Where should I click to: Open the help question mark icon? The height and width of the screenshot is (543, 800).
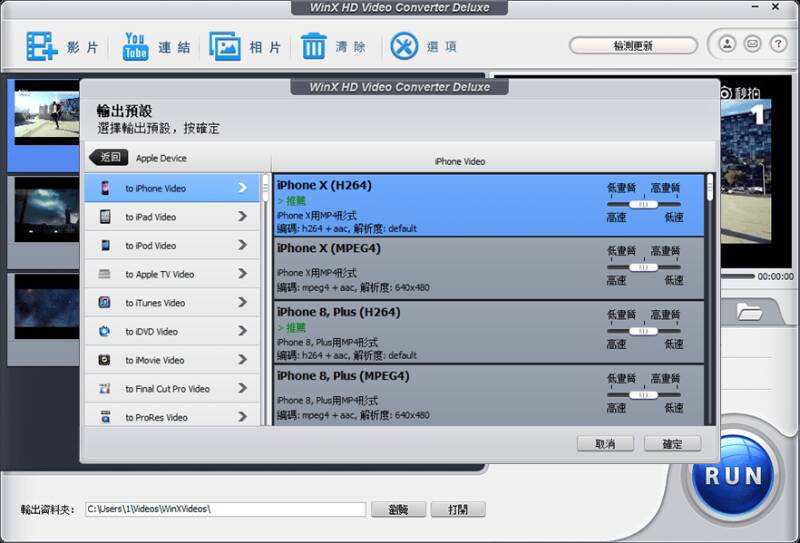point(778,44)
